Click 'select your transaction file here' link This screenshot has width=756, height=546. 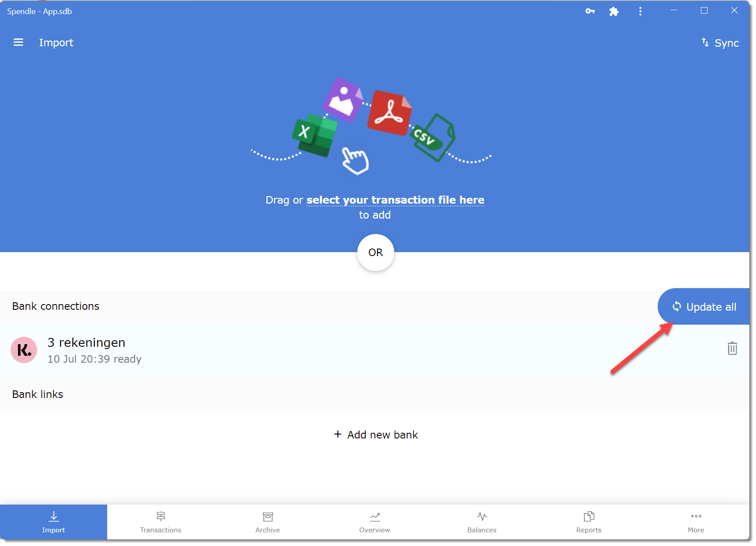coord(395,200)
